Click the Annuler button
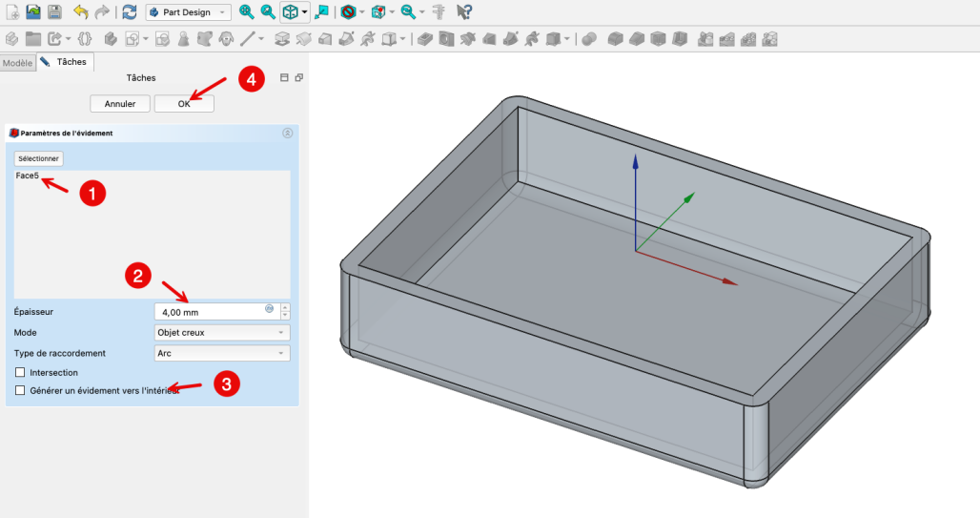 [x=120, y=103]
